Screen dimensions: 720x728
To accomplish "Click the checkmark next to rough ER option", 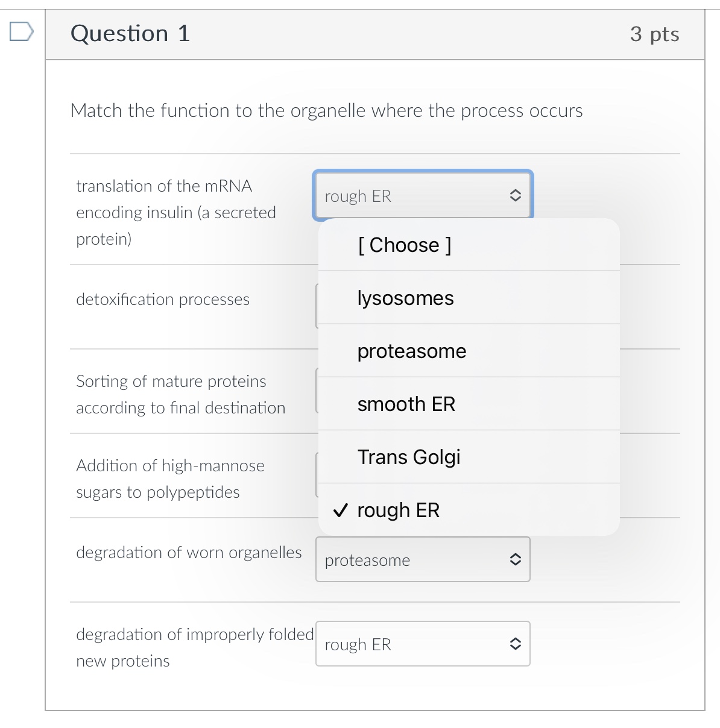I will [x=341, y=510].
